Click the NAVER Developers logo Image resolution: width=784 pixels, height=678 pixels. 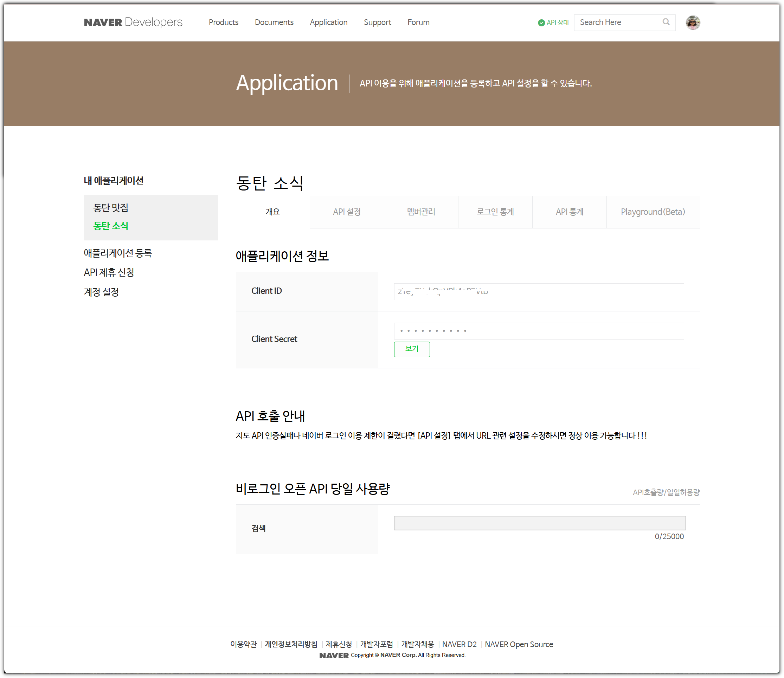(133, 22)
